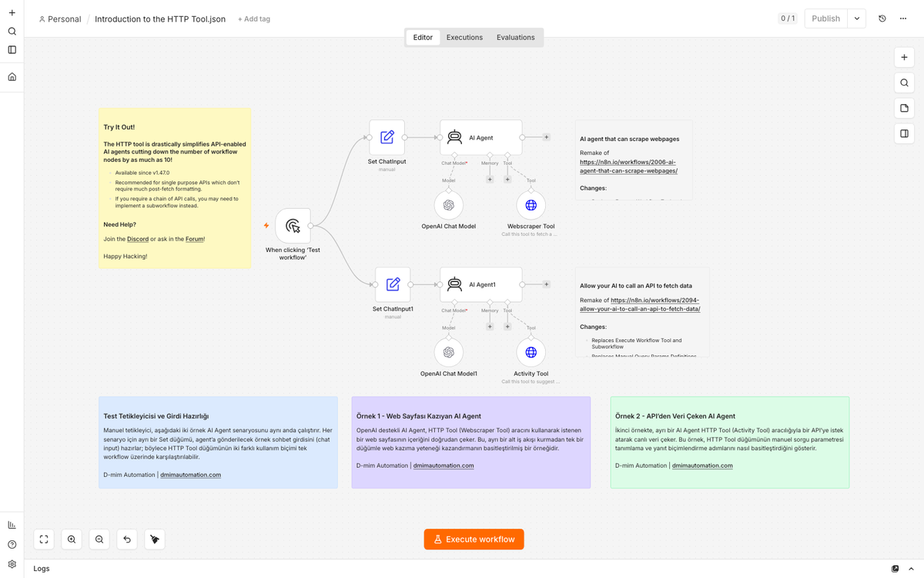The height and width of the screenshot is (578, 924).
Task: Open workflow history clock icon
Action: coord(882,18)
